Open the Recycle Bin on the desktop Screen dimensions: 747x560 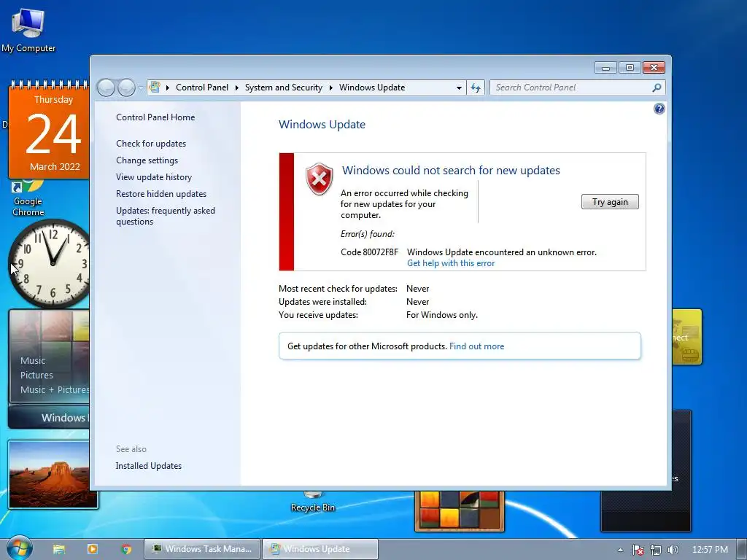pos(313,502)
